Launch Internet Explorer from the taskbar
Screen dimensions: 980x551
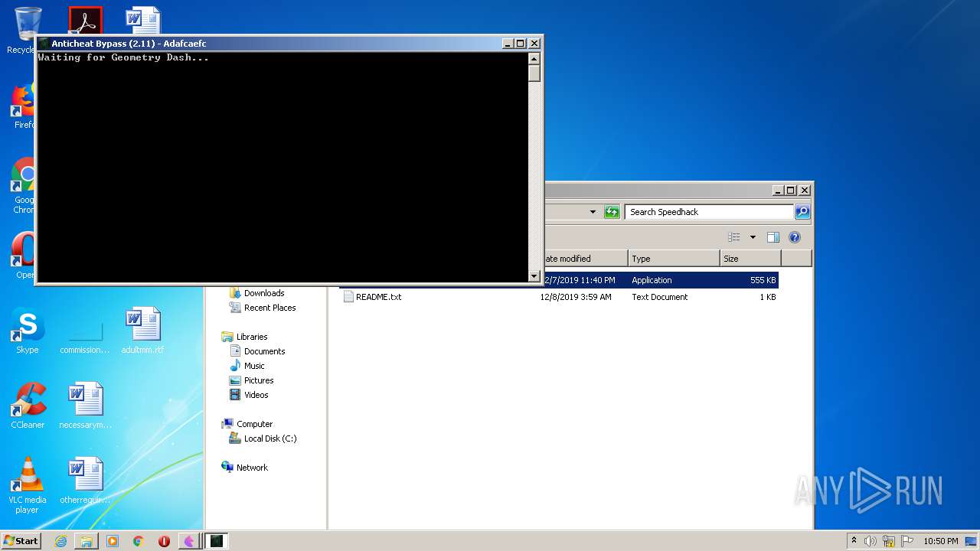tap(60, 541)
